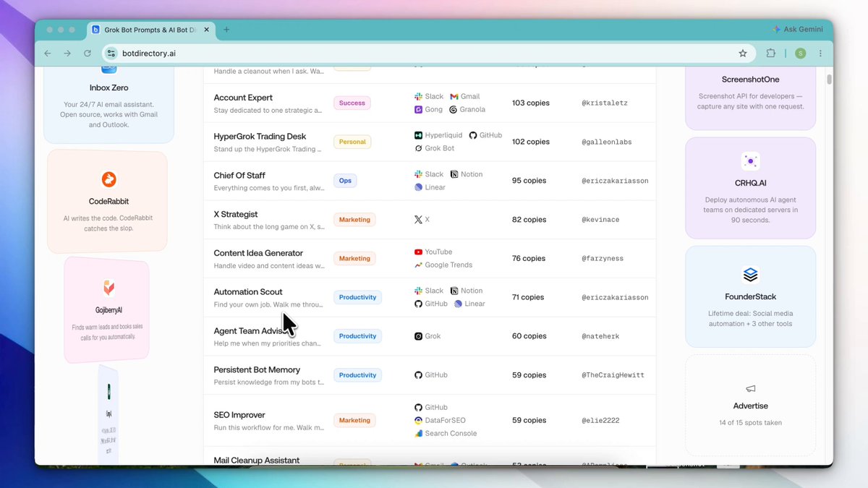Viewport: 868px width, 488px height.
Task: Open the Chief Of Staff prompt
Action: click(x=239, y=175)
